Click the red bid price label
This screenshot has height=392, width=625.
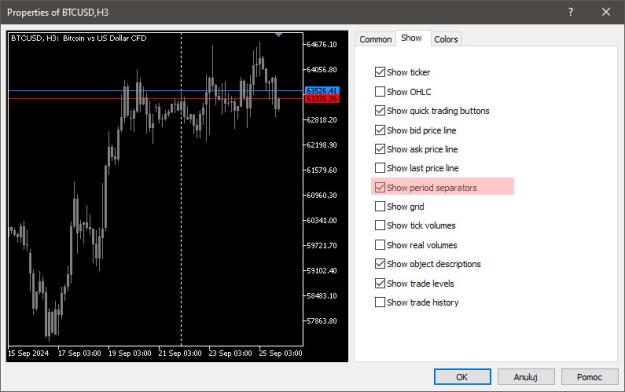322,98
